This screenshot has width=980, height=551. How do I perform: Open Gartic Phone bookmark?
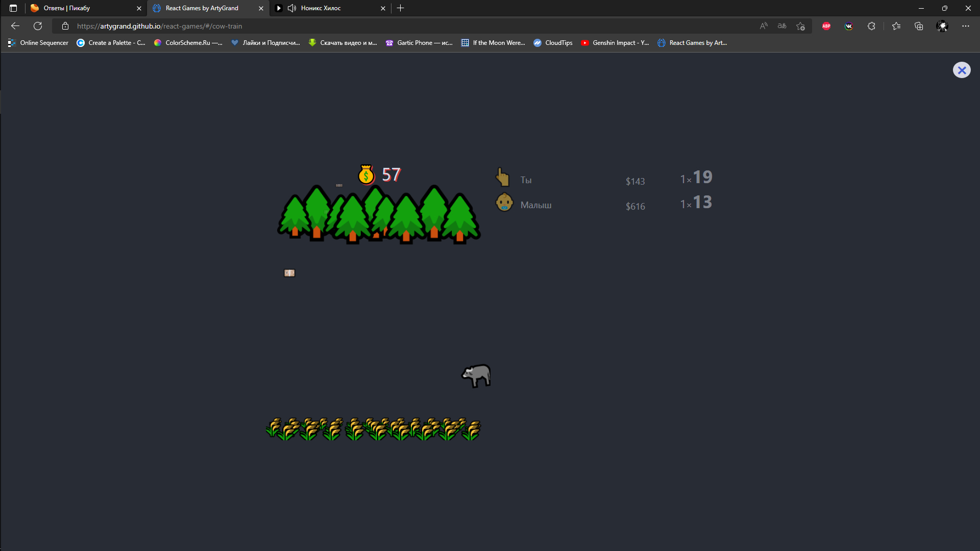(419, 43)
